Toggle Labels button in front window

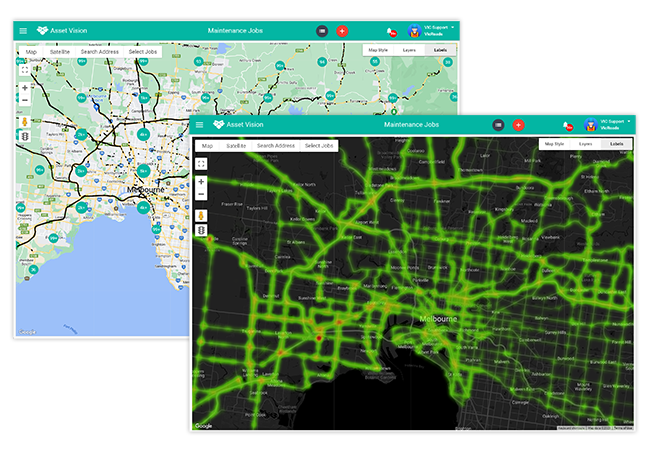tap(616, 144)
